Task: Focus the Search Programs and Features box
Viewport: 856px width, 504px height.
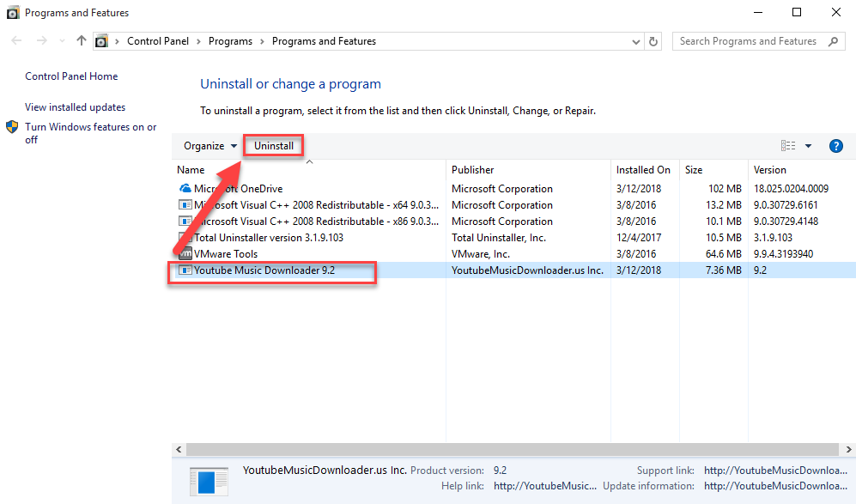Action: 759,41
